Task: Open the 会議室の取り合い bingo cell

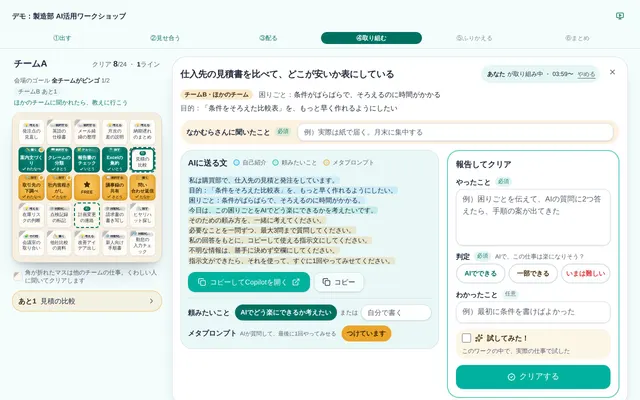Action: point(31,243)
